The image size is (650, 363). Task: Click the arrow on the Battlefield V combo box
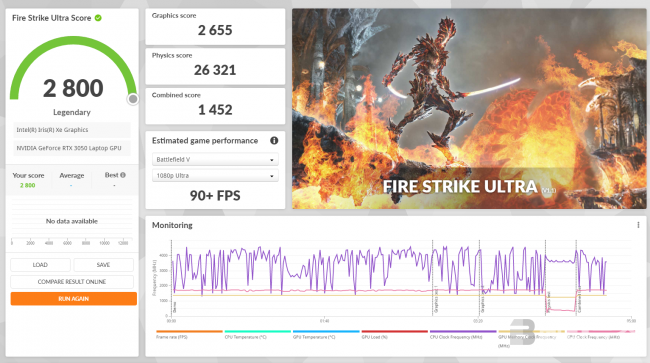pyautogui.click(x=272, y=160)
